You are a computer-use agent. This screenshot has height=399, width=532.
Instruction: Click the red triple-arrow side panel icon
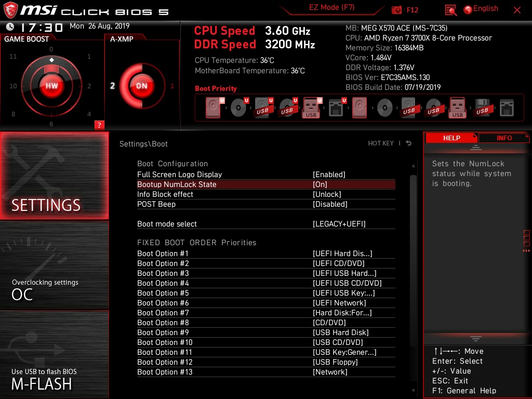(526, 251)
